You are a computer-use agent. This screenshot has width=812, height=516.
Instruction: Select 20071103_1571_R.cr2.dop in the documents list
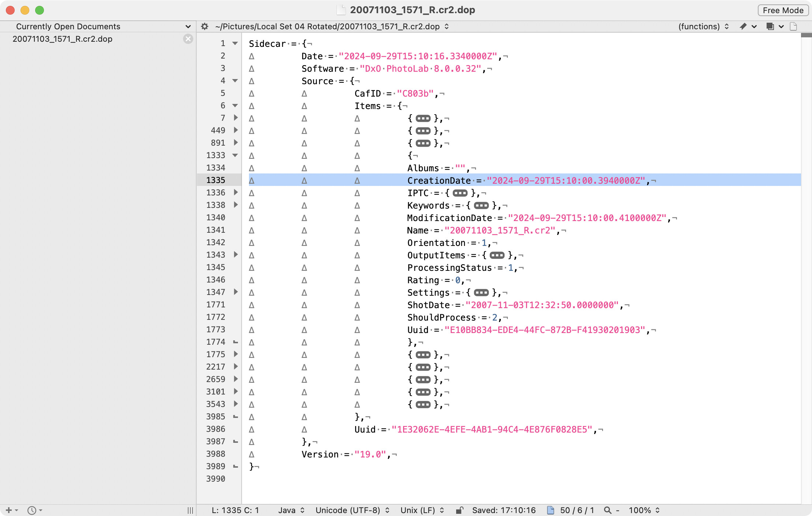62,39
